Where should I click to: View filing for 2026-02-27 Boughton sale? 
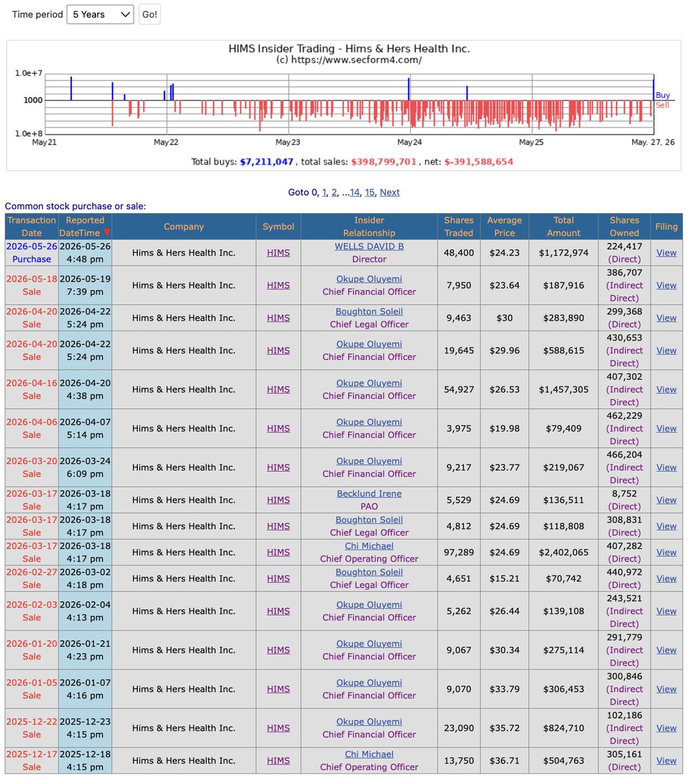click(x=666, y=578)
